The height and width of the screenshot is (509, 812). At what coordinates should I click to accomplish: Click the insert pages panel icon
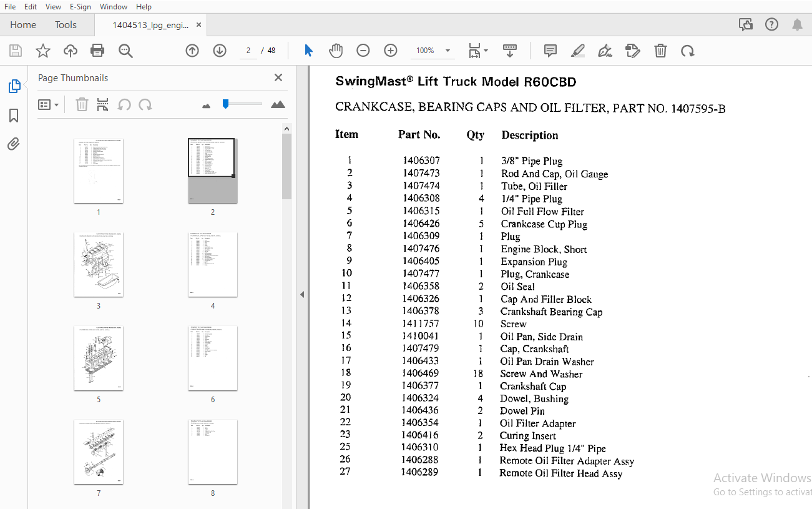(x=103, y=105)
